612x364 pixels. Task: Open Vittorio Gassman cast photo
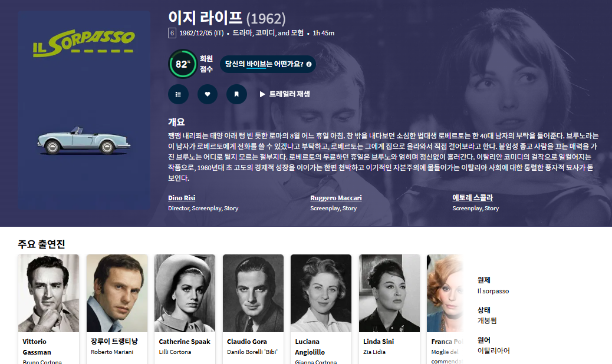[48, 293]
